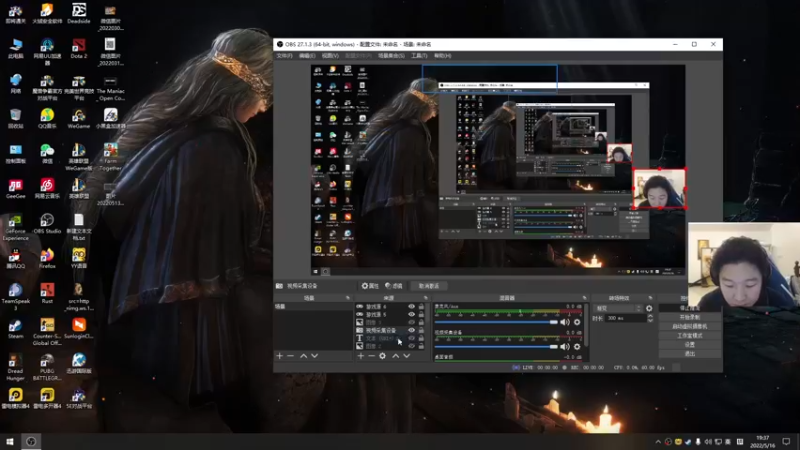Open Dota 2 desktop shortcut
800x450 pixels.
coord(79,48)
